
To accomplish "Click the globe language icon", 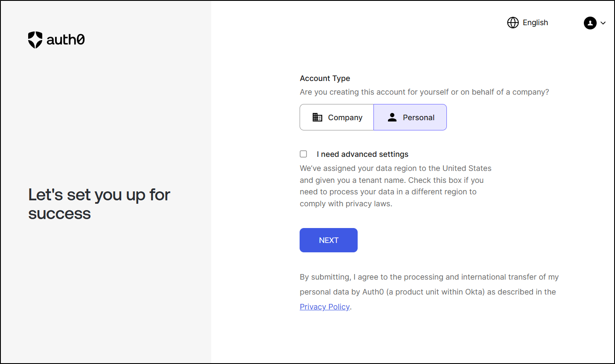I will 513,23.
